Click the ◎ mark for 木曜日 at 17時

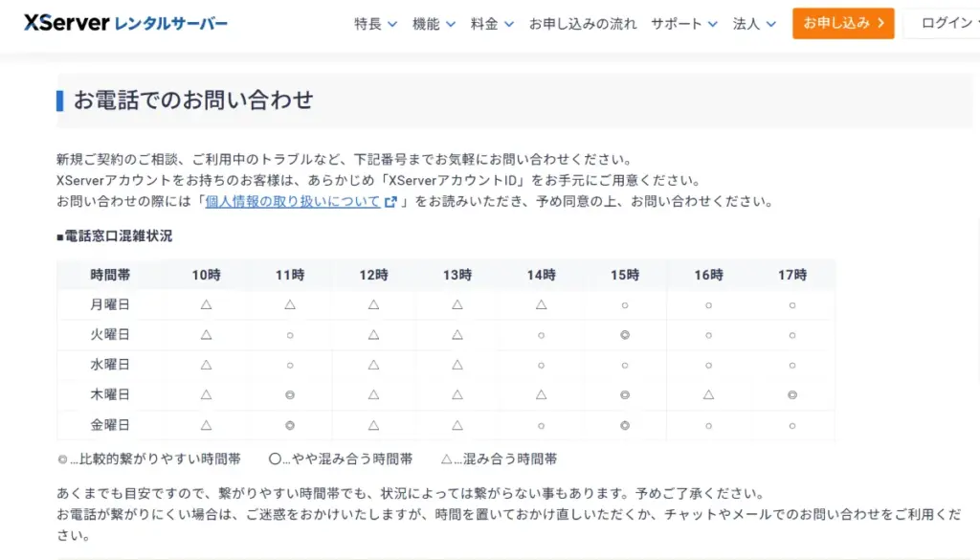tap(792, 393)
